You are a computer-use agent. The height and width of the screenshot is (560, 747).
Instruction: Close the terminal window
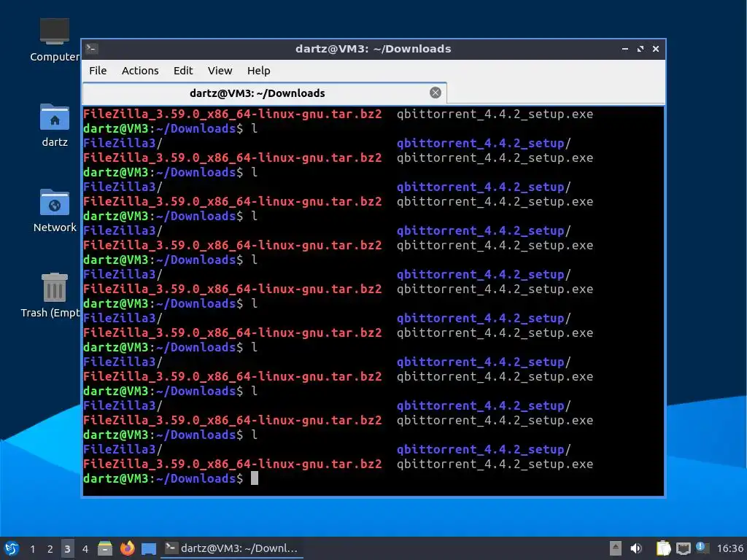coord(656,49)
